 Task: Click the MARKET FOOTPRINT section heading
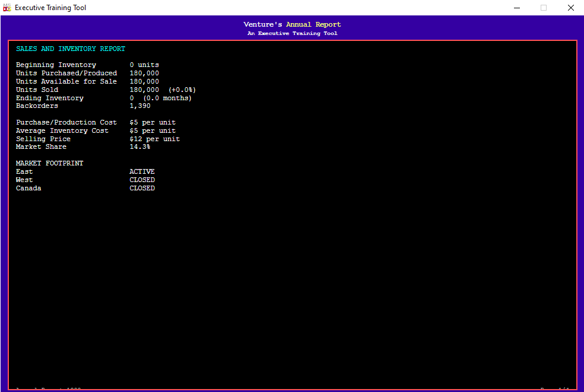(49, 163)
